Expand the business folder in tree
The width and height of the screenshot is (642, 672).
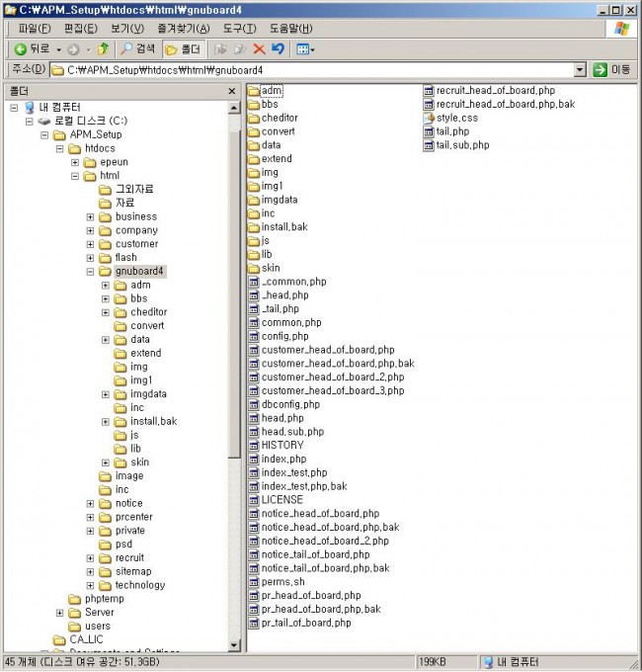coord(91,216)
